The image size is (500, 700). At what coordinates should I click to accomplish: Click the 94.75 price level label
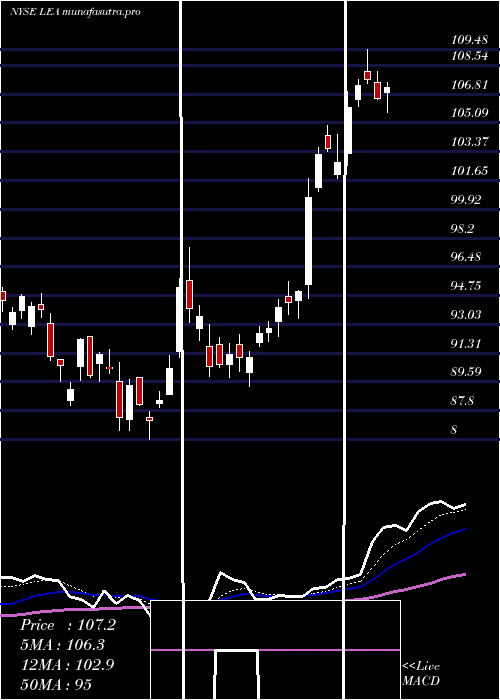(x=467, y=286)
